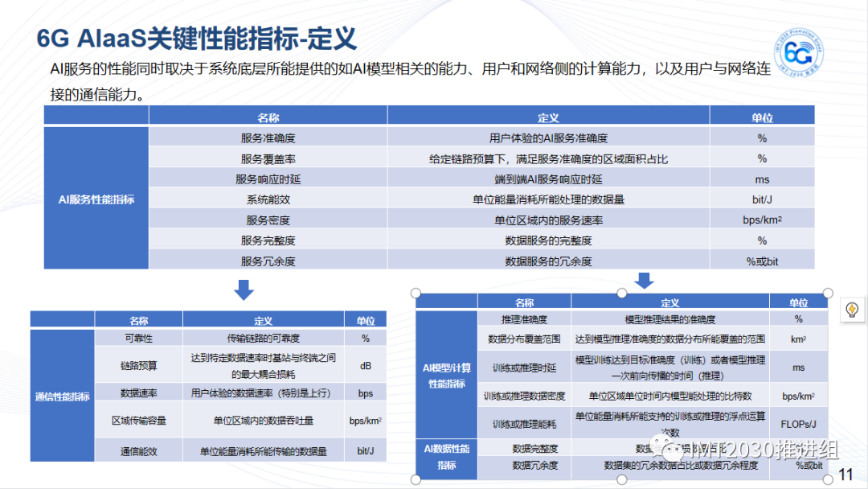Viewport: 868px width, 489px height.
Task: Select the "通信性能指标" category cell
Action: click(x=63, y=396)
